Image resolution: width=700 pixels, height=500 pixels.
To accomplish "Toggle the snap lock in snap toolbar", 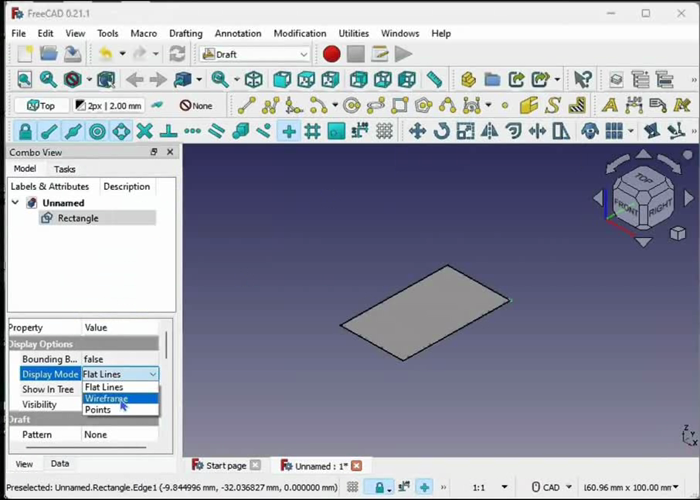I will pos(24,131).
